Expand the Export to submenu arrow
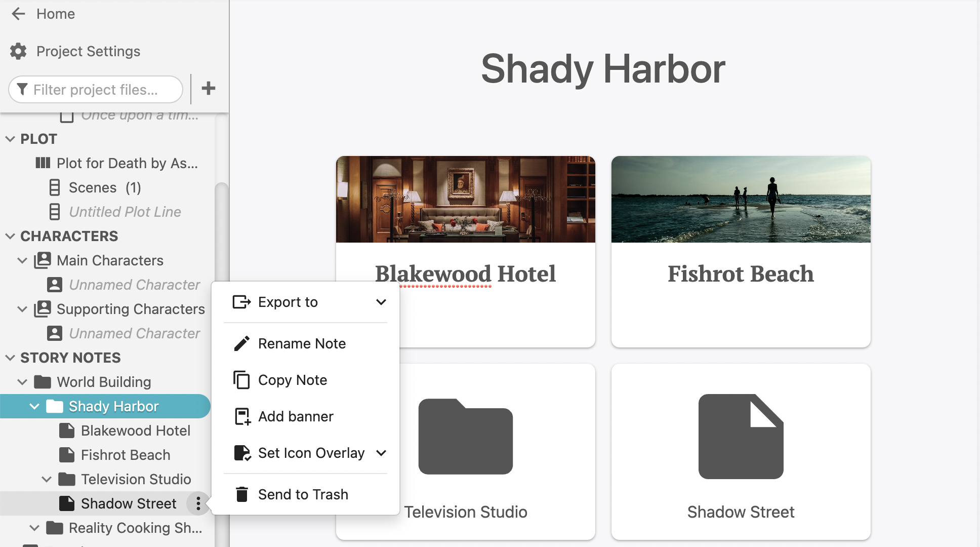Screen dimensions: 980x547 [381, 302]
